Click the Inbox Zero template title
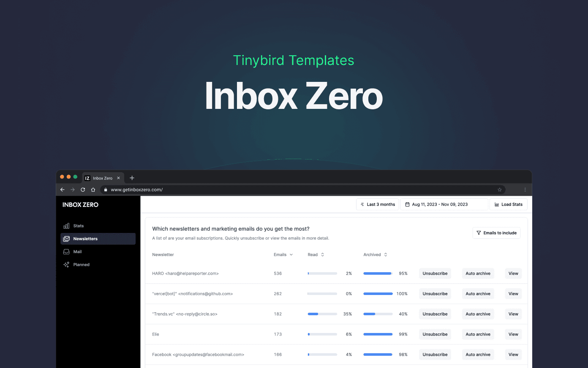 pos(294,96)
